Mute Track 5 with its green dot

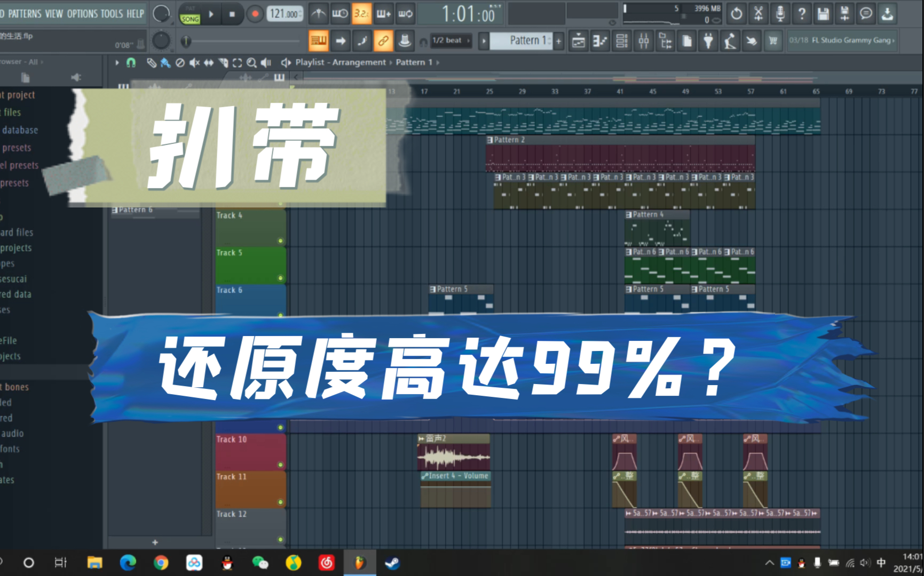click(x=280, y=278)
